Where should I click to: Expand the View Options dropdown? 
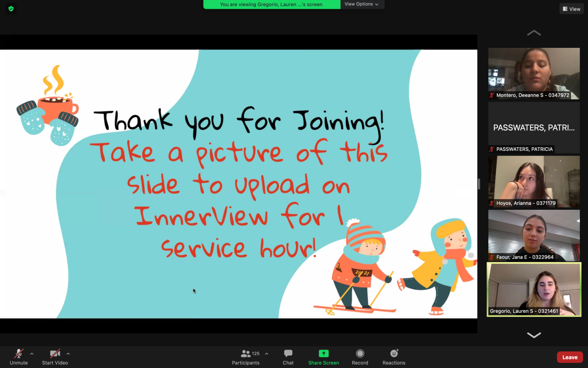pyautogui.click(x=362, y=4)
